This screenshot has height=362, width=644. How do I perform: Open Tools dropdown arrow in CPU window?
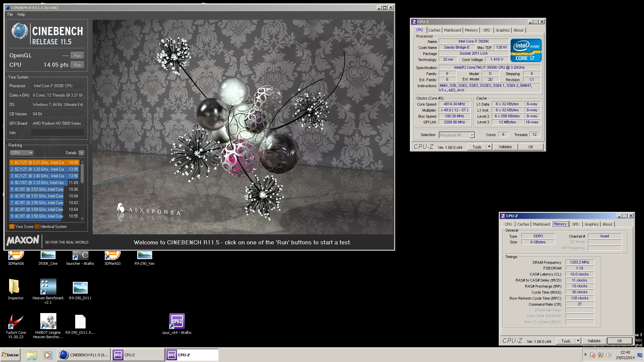pyautogui.click(x=489, y=147)
